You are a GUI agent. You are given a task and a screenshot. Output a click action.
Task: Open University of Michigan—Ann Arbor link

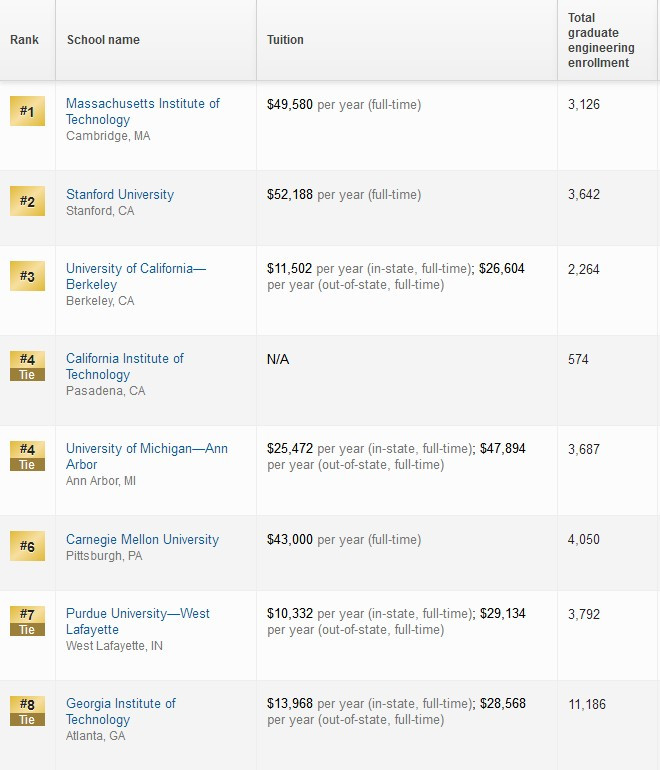(147, 456)
